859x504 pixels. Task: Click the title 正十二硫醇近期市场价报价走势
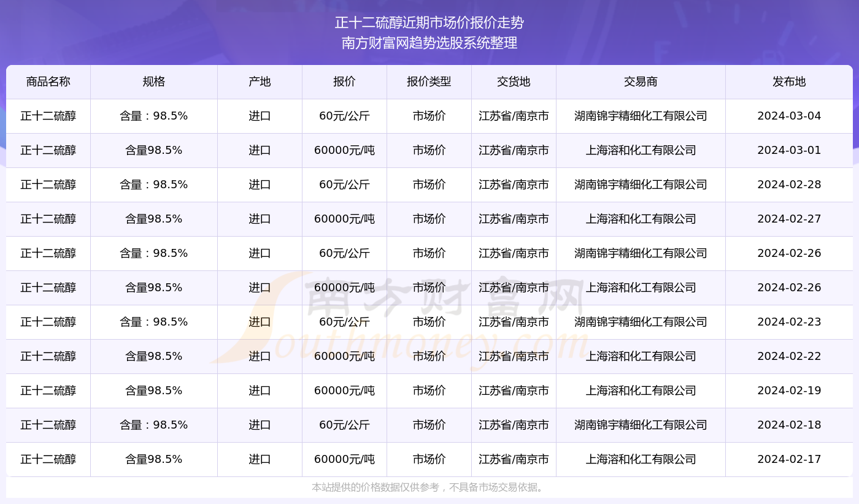[429, 23]
